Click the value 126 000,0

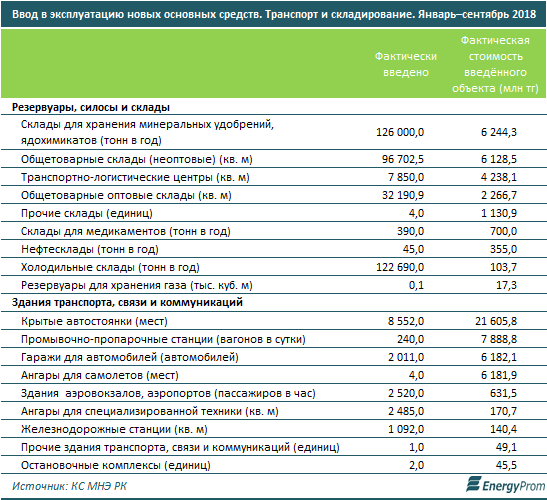[x=400, y=132]
